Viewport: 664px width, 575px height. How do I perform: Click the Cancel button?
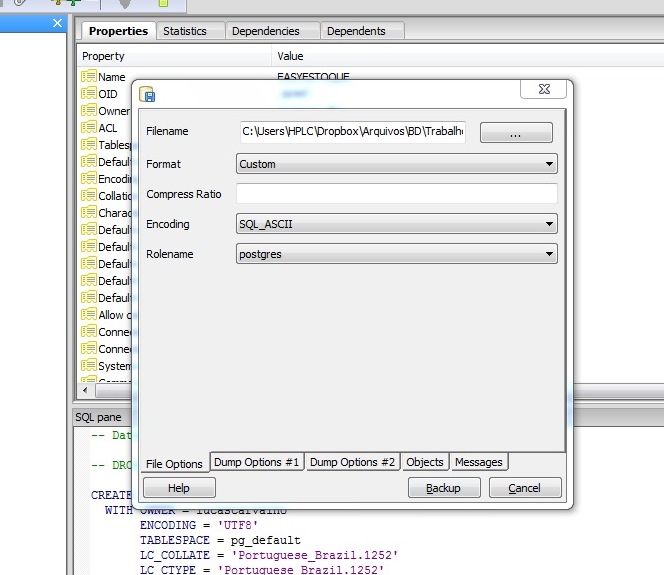[x=525, y=488]
